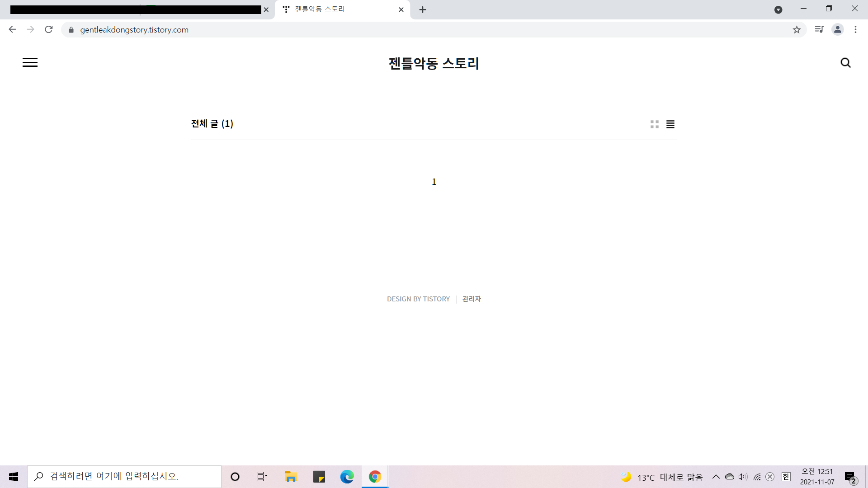Click the Windows taskbar search box
The image size is (868, 488).
tap(124, 477)
